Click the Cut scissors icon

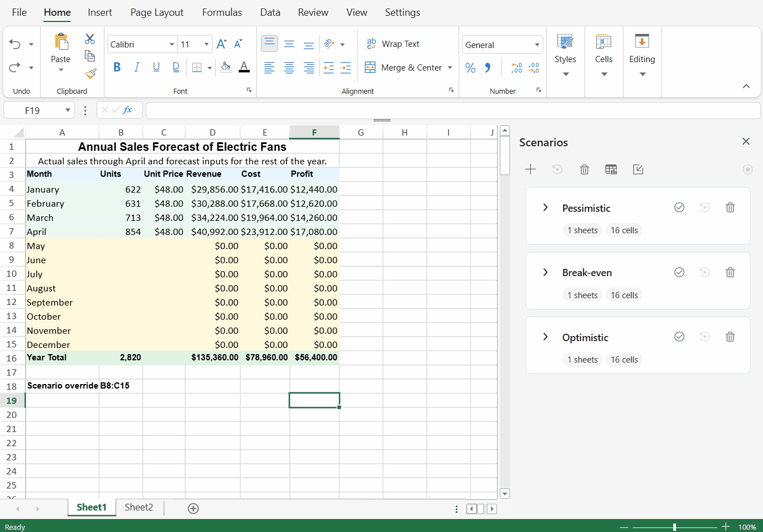coord(90,39)
